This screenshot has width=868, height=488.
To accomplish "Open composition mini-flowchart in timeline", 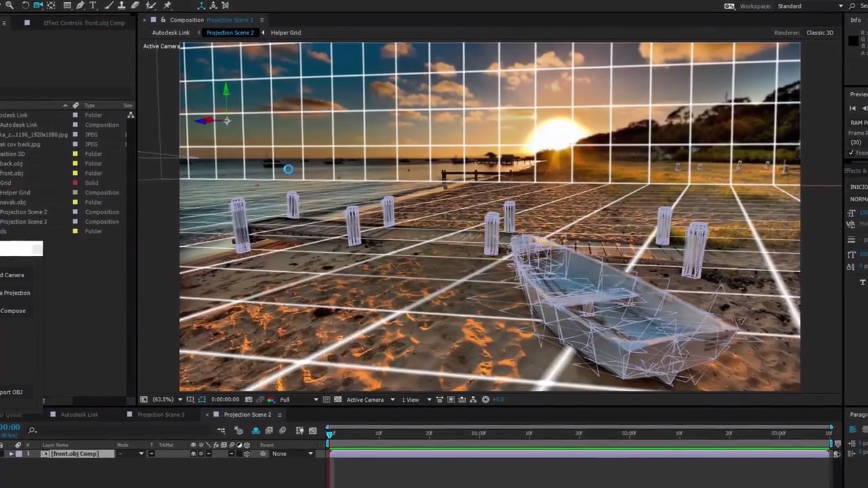I will (x=221, y=430).
